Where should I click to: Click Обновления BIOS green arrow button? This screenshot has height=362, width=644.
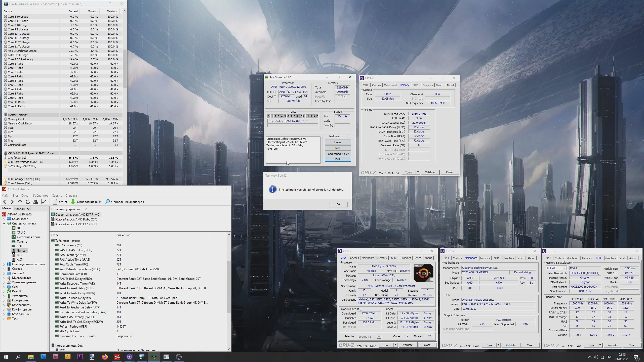pos(86,202)
